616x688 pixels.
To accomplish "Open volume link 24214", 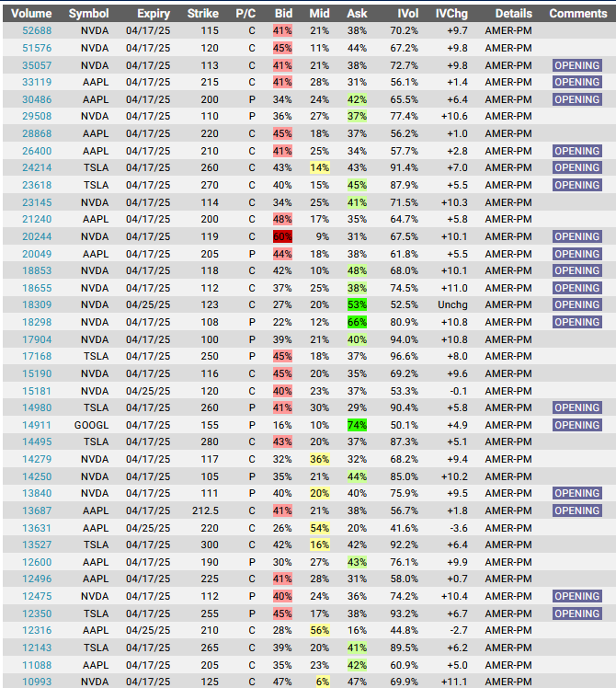I will [x=37, y=167].
